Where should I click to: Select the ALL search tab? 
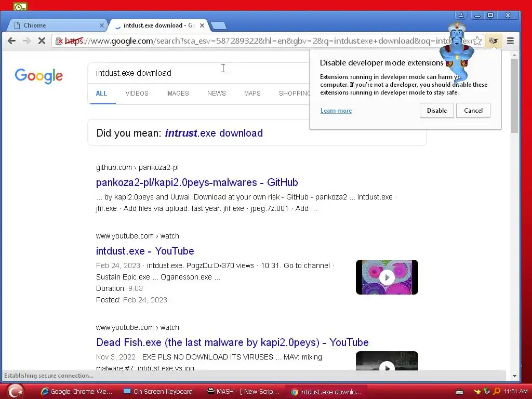(x=101, y=94)
